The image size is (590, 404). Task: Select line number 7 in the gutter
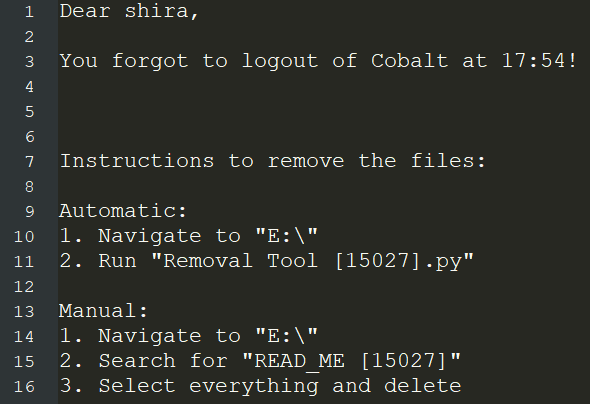tap(29, 162)
